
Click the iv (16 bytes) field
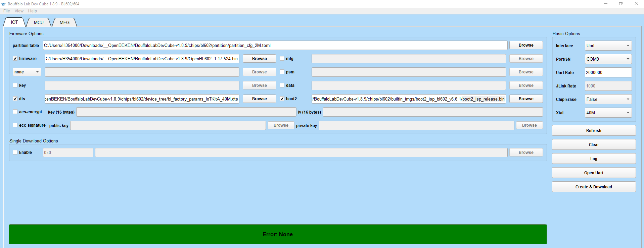(x=433, y=112)
